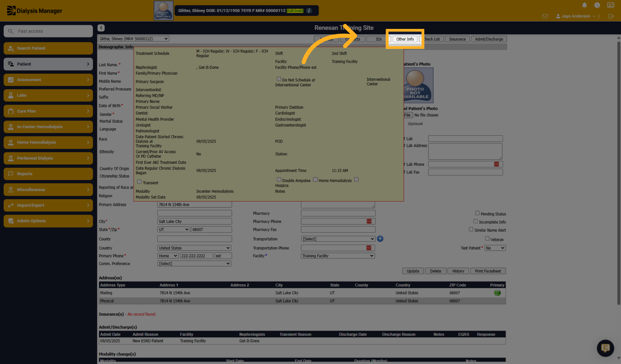Screen dimensions: 621x364
Task: Expand the Assessment sidebar menu
Action: pyautogui.click(x=48, y=80)
